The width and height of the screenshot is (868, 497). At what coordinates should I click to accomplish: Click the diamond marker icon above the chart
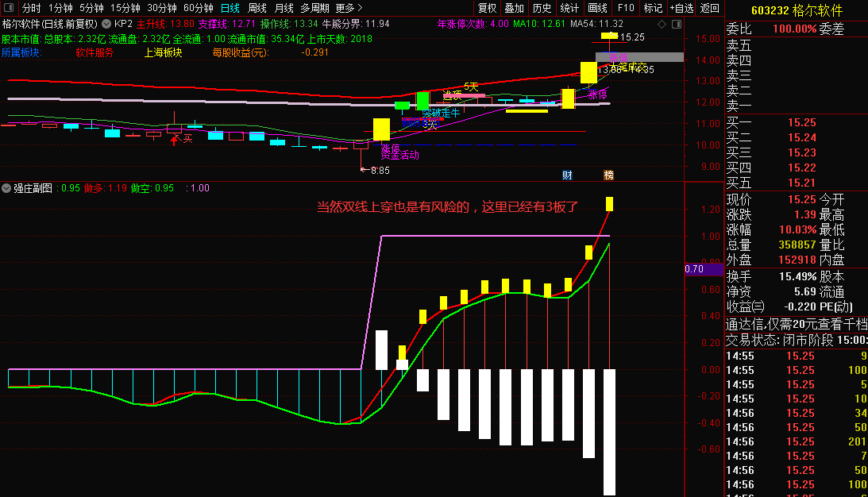point(662,25)
